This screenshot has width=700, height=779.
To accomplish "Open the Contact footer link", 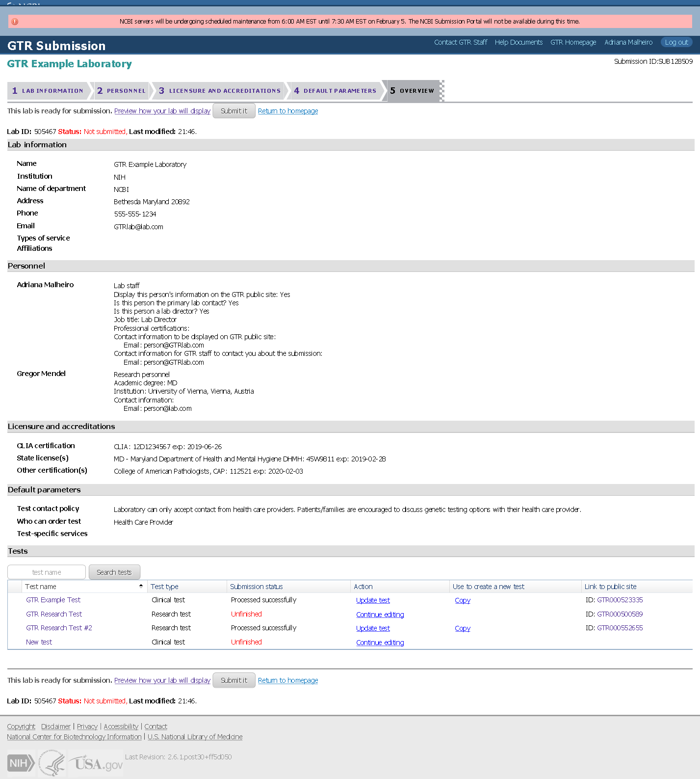I will [x=156, y=726].
